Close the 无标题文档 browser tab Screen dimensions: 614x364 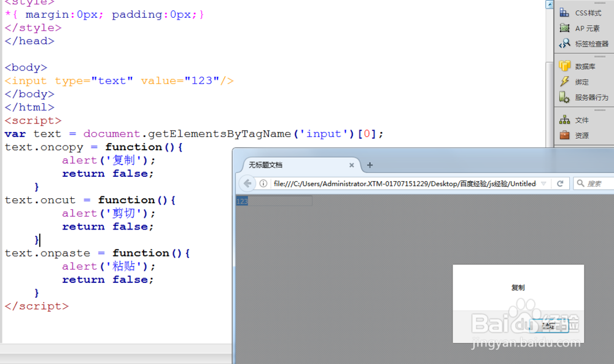pos(352,165)
